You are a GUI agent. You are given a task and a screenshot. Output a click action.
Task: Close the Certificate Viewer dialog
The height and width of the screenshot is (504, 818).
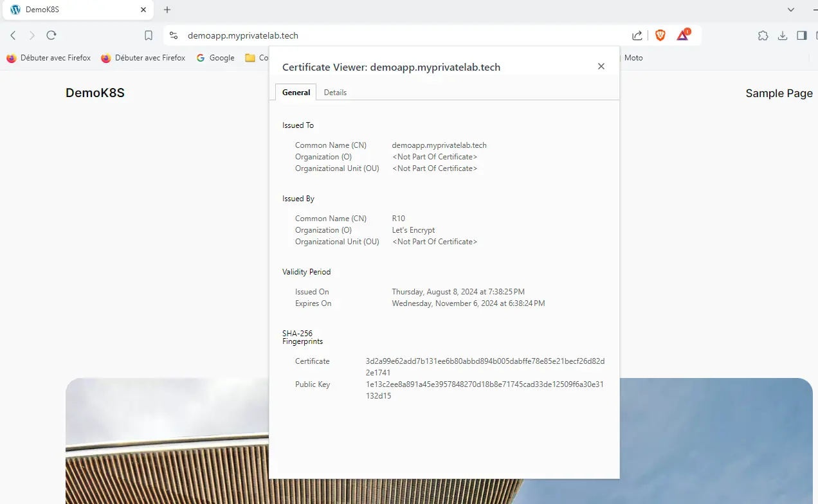pyautogui.click(x=601, y=66)
